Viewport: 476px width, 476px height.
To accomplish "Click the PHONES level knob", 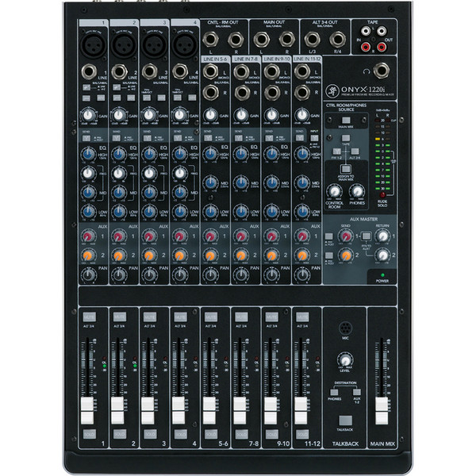I will tap(357, 191).
